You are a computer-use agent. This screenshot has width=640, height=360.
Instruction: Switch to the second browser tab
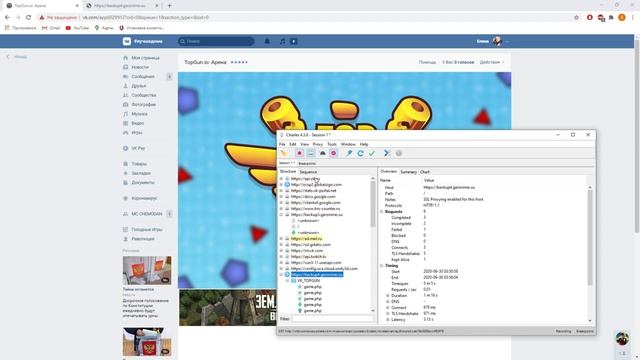click(x=122, y=6)
